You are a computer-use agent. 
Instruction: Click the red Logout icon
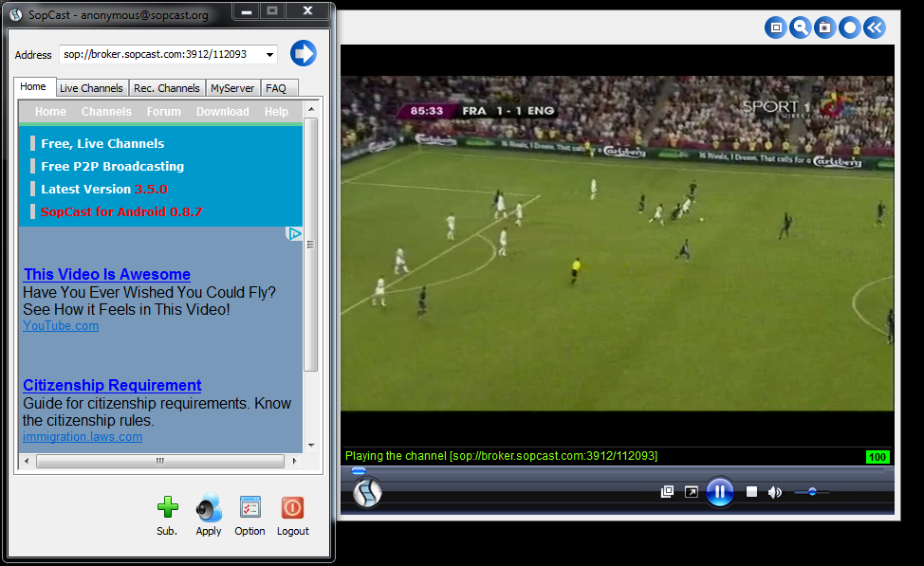click(292, 507)
